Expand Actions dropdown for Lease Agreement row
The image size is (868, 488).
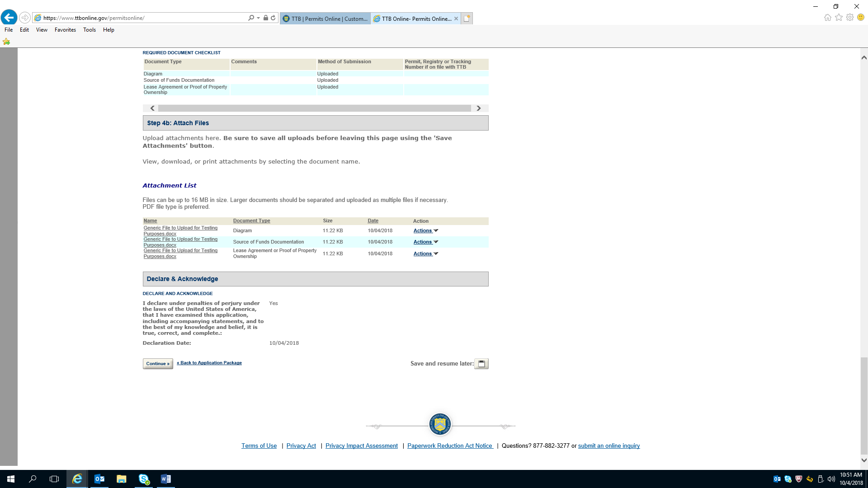pyautogui.click(x=425, y=254)
